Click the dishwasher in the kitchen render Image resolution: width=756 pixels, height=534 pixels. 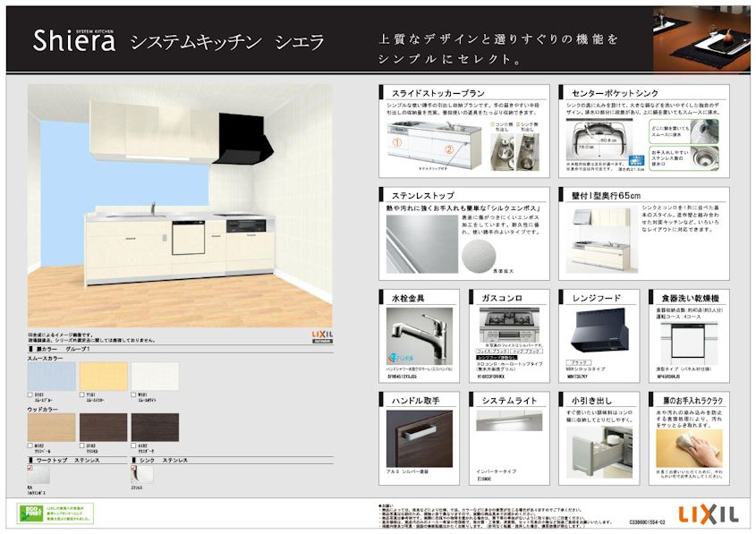point(189,238)
